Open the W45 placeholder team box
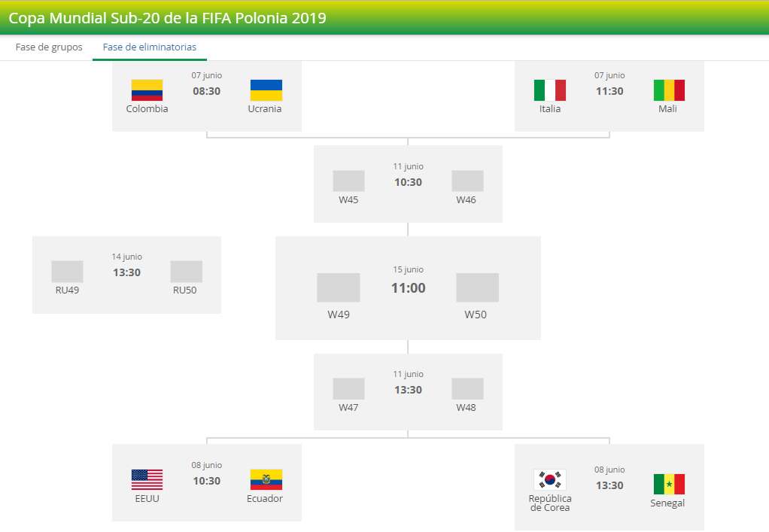 348,181
